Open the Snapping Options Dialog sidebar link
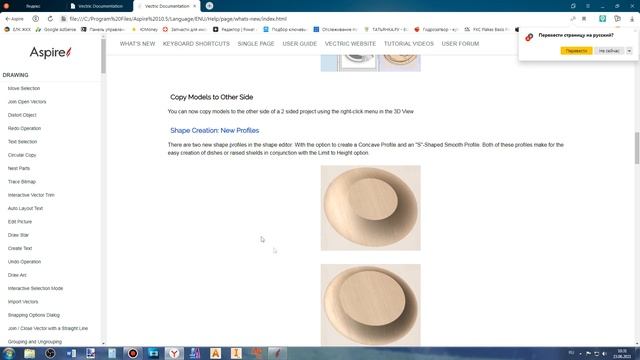The height and width of the screenshot is (360, 640). 34,315
